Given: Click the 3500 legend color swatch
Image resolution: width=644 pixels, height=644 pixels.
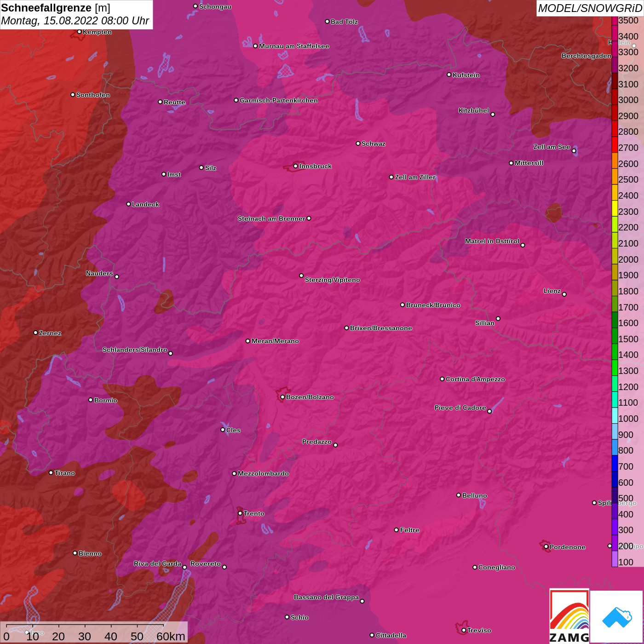Looking at the screenshot, I should (615, 20).
